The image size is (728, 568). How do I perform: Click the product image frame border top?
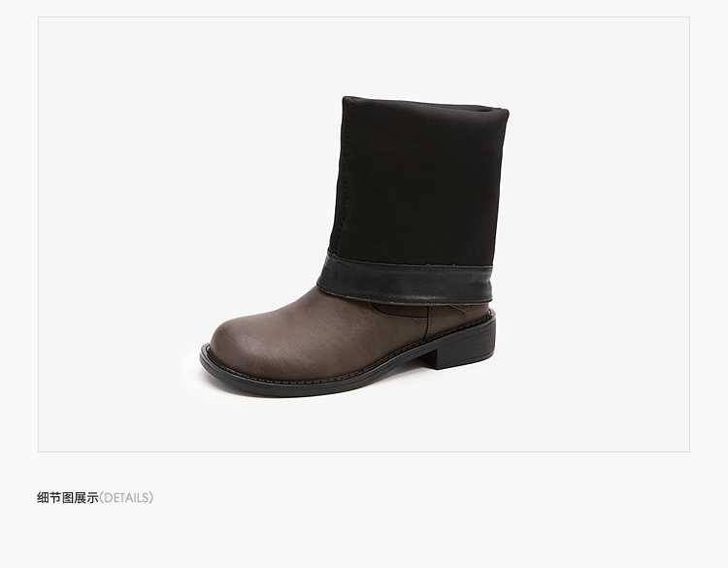click(364, 17)
